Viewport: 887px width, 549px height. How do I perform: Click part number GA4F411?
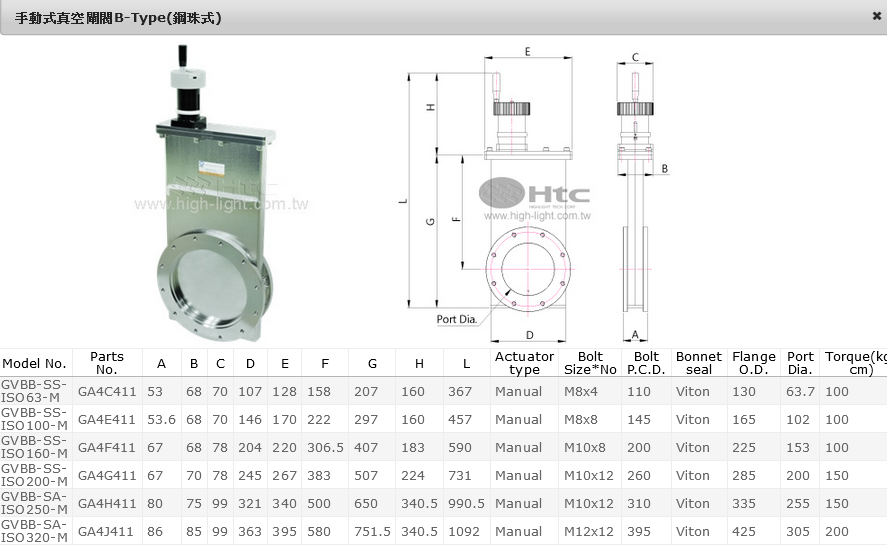(107, 447)
